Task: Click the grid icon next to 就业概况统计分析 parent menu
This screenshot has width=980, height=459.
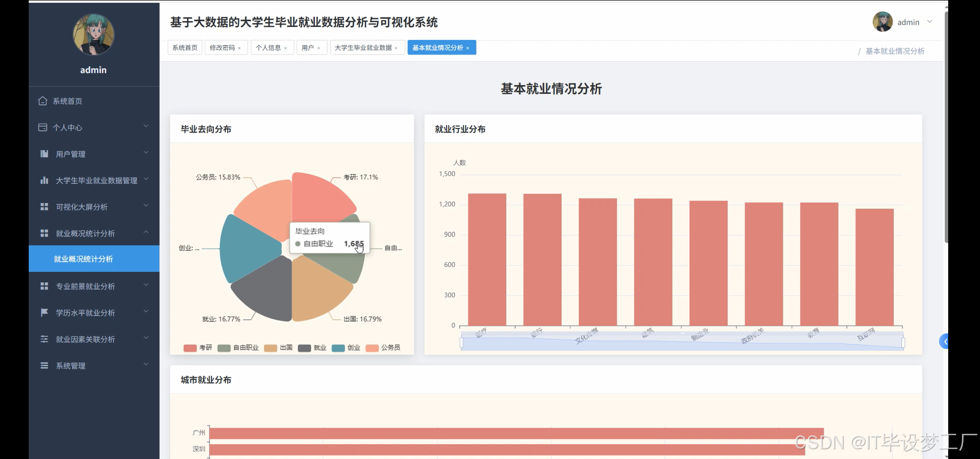Action: click(44, 233)
